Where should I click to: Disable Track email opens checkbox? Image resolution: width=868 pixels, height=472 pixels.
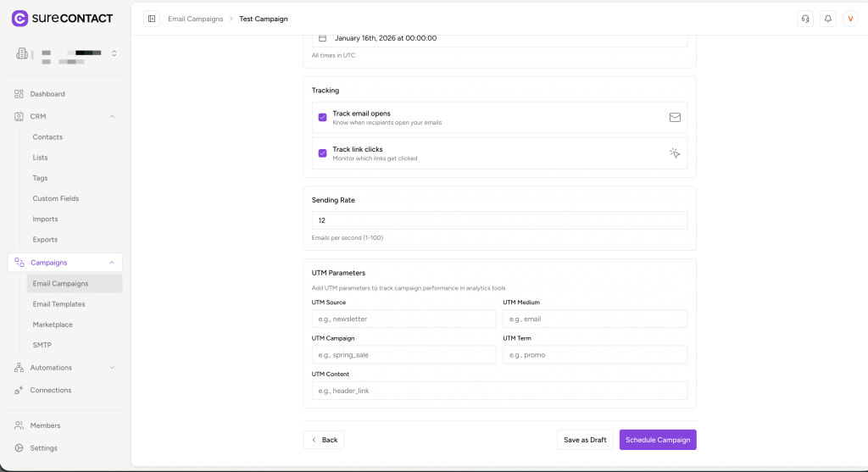[x=323, y=118]
